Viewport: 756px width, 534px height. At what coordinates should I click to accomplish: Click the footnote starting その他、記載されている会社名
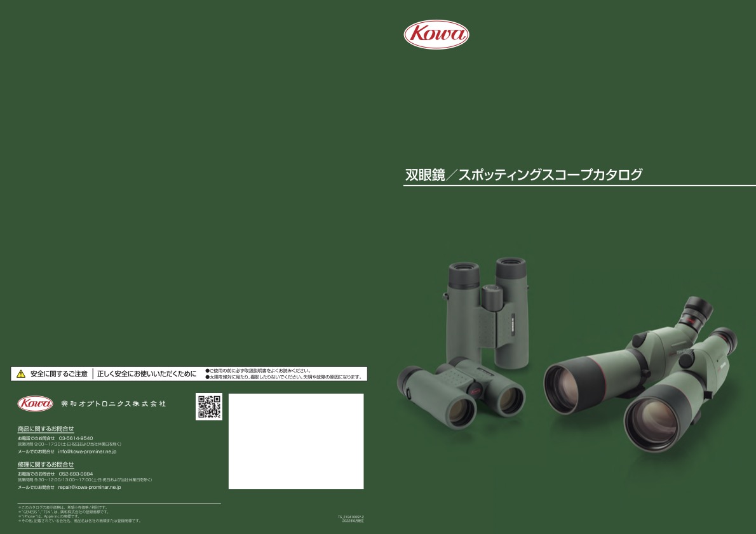(x=80, y=521)
